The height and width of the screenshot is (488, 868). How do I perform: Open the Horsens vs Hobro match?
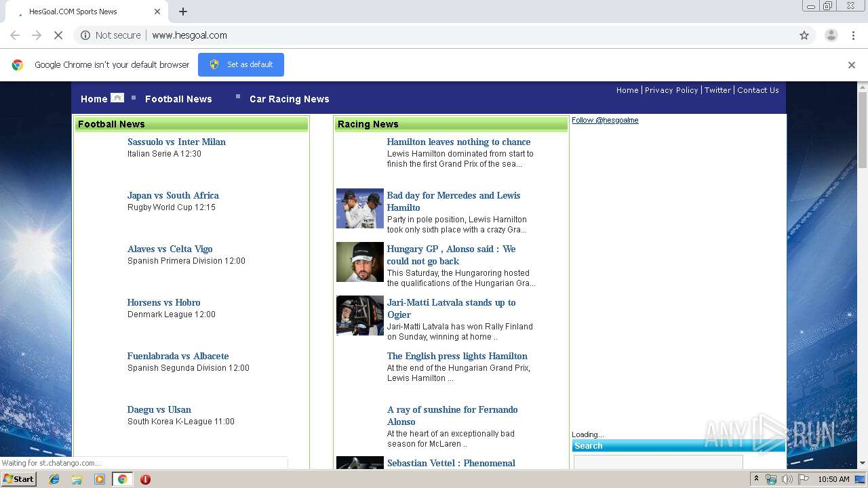tap(163, 302)
